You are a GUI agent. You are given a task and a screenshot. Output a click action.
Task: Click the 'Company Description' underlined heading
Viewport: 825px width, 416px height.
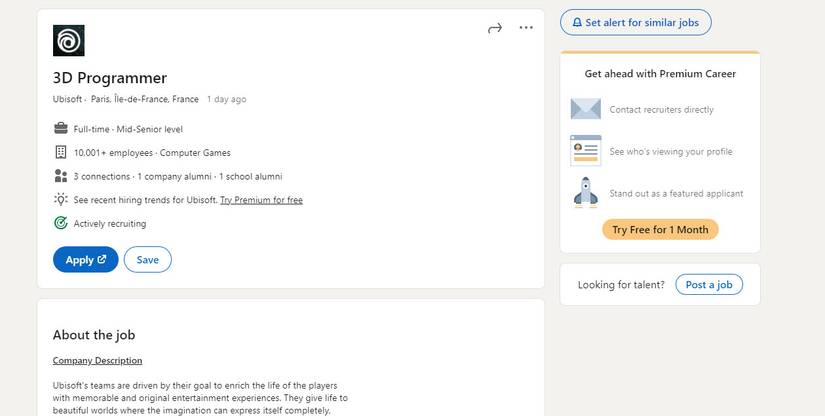[97, 360]
